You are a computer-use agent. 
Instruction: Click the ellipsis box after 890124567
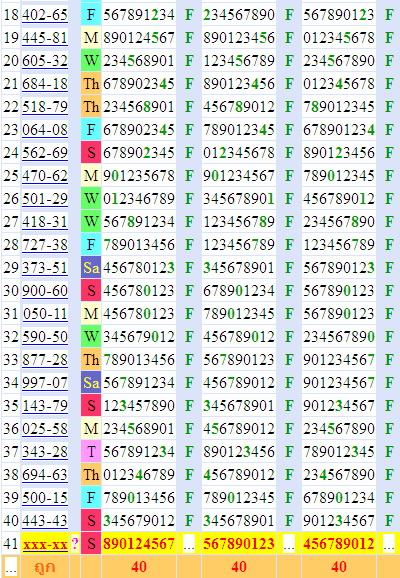click(x=189, y=544)
